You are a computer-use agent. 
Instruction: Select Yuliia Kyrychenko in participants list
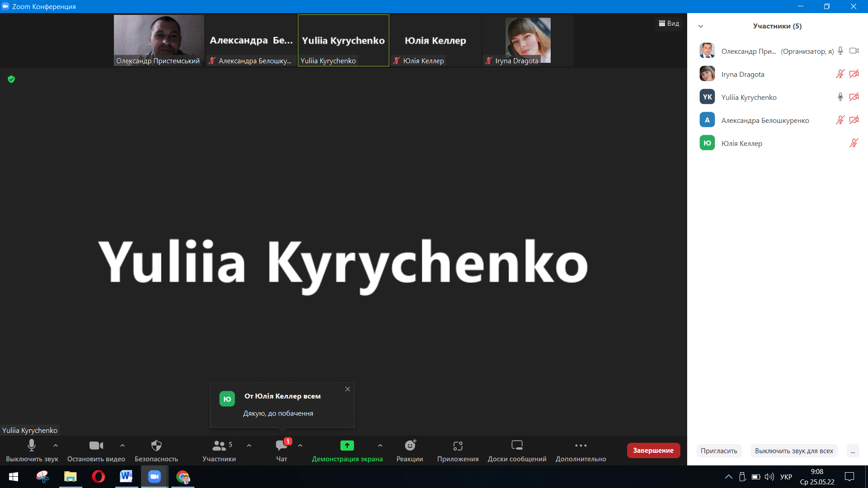778,97
